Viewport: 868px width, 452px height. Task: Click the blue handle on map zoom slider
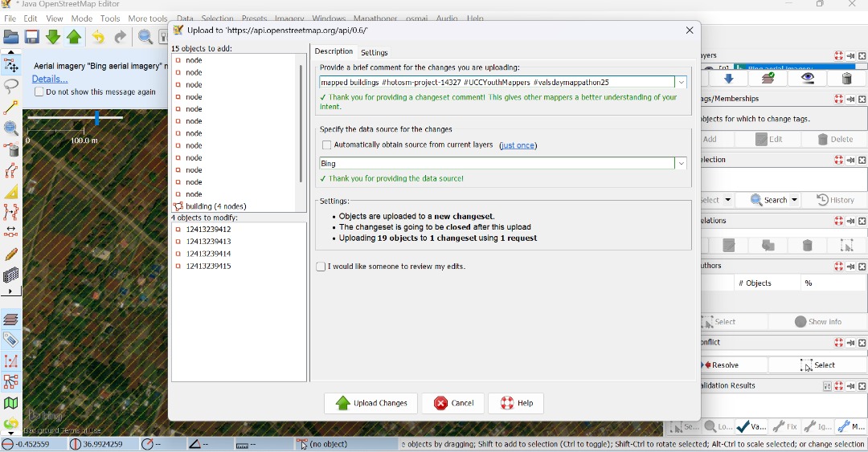point(97,117)
